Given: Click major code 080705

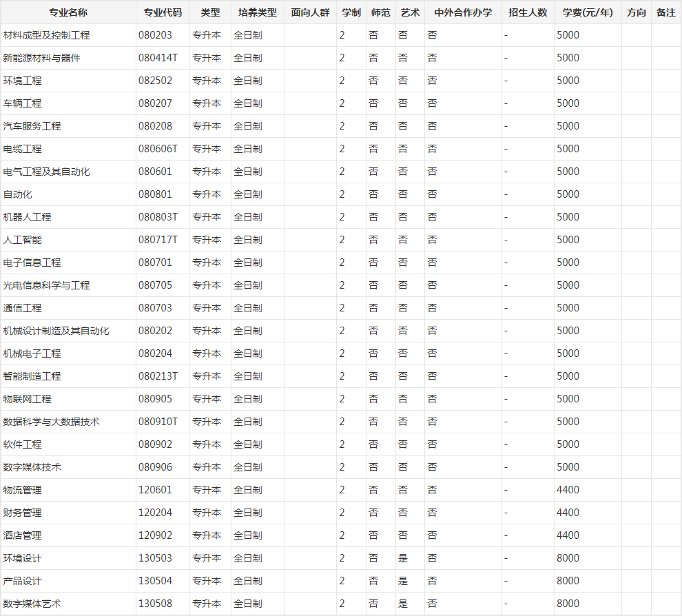Looking at the screenshot, I should 155,285.
